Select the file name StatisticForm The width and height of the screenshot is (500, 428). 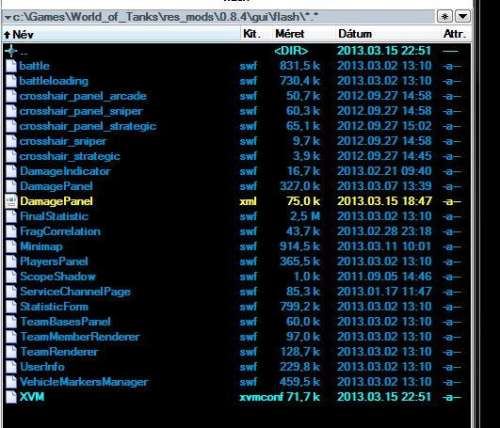pos(54,307)
